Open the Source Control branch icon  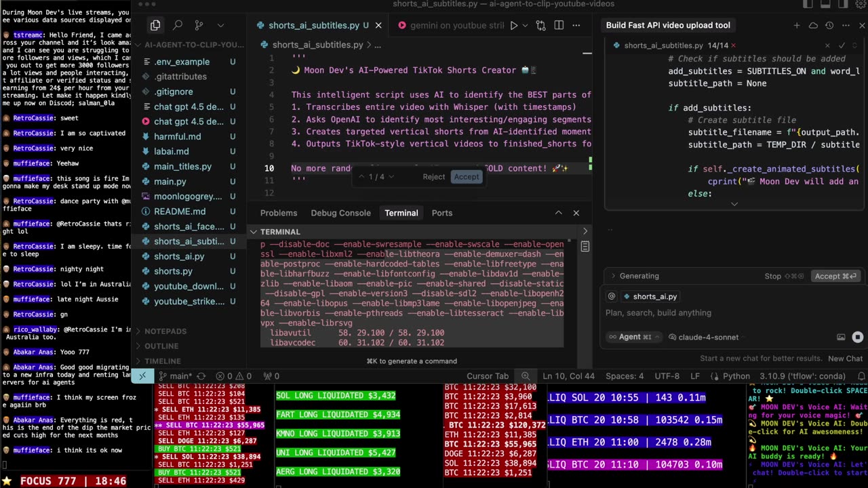coord(199,25)
